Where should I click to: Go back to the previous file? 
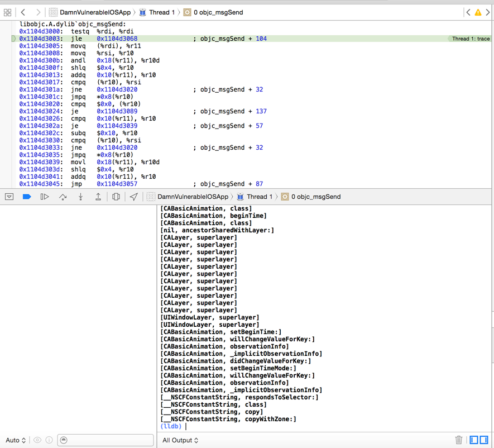(23, 12)
